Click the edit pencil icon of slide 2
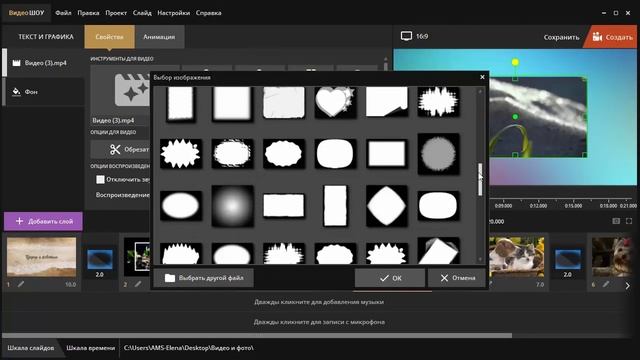640x360 pixels. [138, 284]
